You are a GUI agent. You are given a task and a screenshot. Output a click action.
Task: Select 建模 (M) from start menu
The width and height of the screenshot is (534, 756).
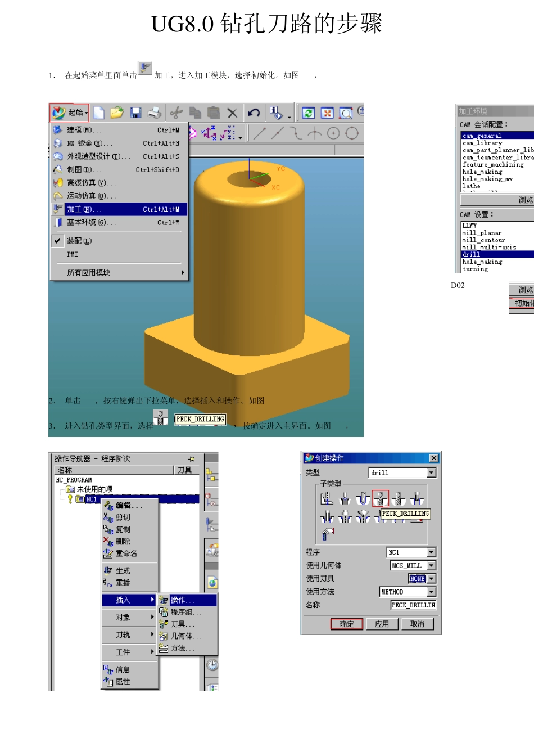tap(119, 130)
